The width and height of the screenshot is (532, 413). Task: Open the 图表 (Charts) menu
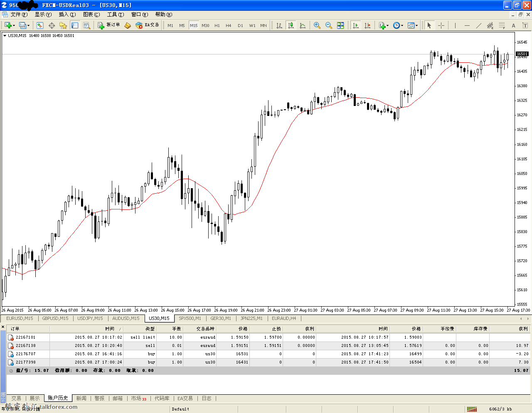(x=91, y=15)
